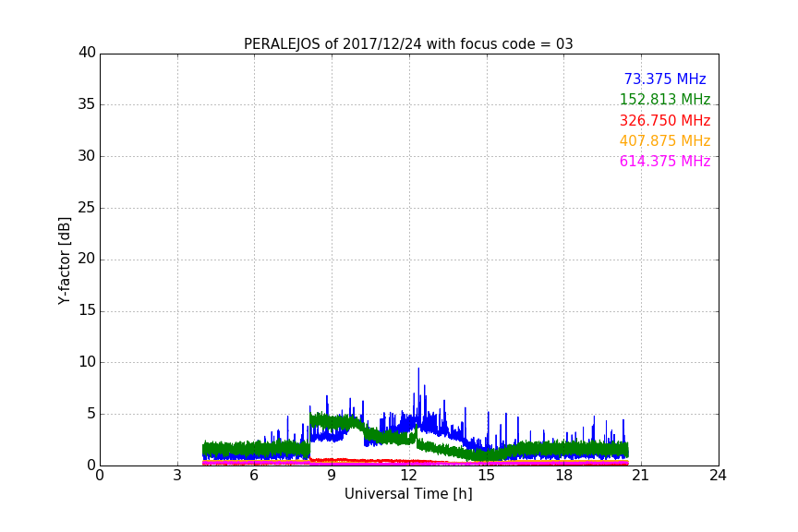Image resolution: width=798 pixels, height=532 pixels.
Task: Click the y-axis tick label '5'
Action: pyautogui.click(x=91, y=414)
